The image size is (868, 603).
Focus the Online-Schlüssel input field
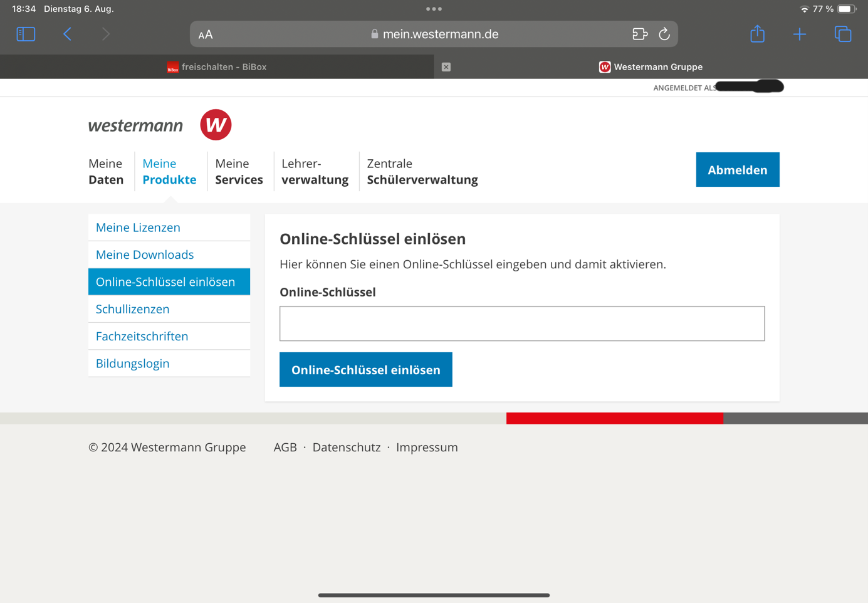click(x=522, y=323)
